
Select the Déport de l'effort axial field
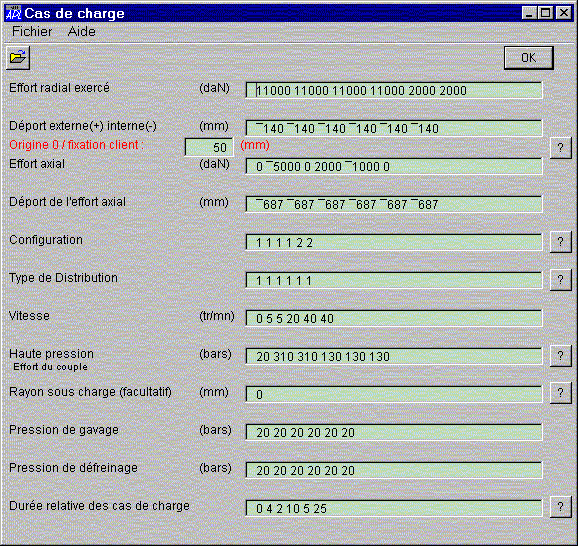(x=394, y=204)
